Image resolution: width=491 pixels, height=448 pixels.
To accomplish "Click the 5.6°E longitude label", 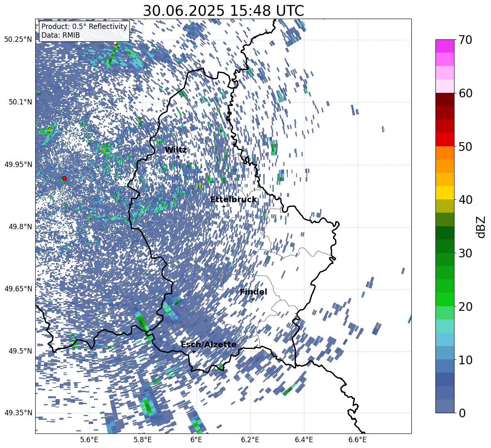I will tap(89, 440).
